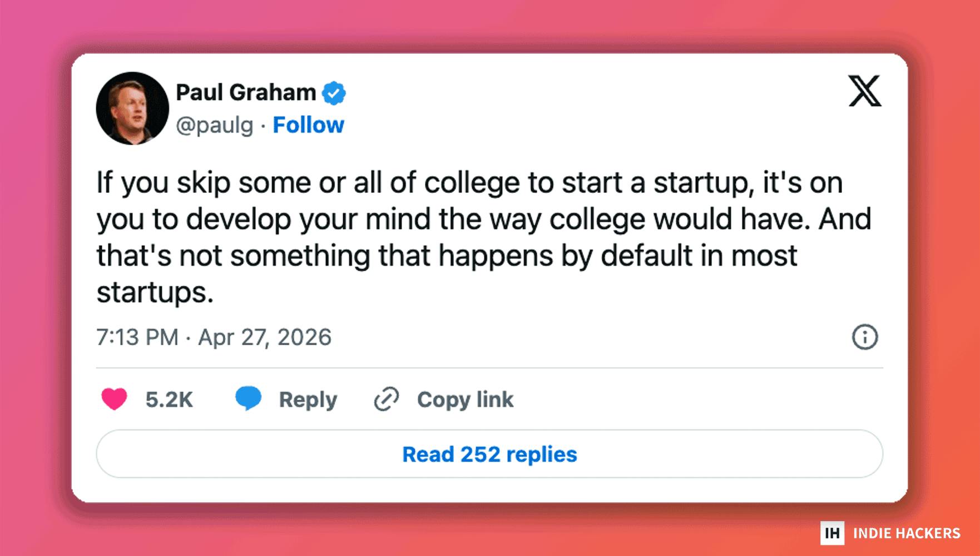Follow Paul Graham
This screenshot has width=980, height=556.
(308, 125)
